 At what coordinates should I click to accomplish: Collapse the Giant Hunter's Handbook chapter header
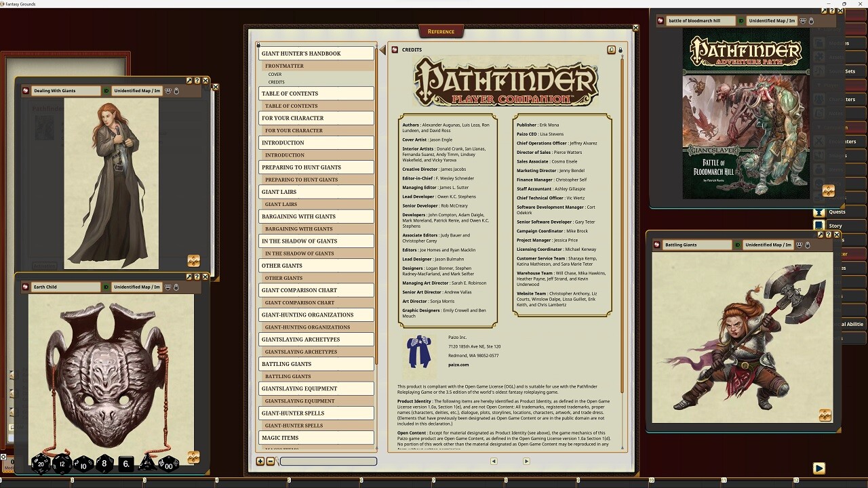316,54
